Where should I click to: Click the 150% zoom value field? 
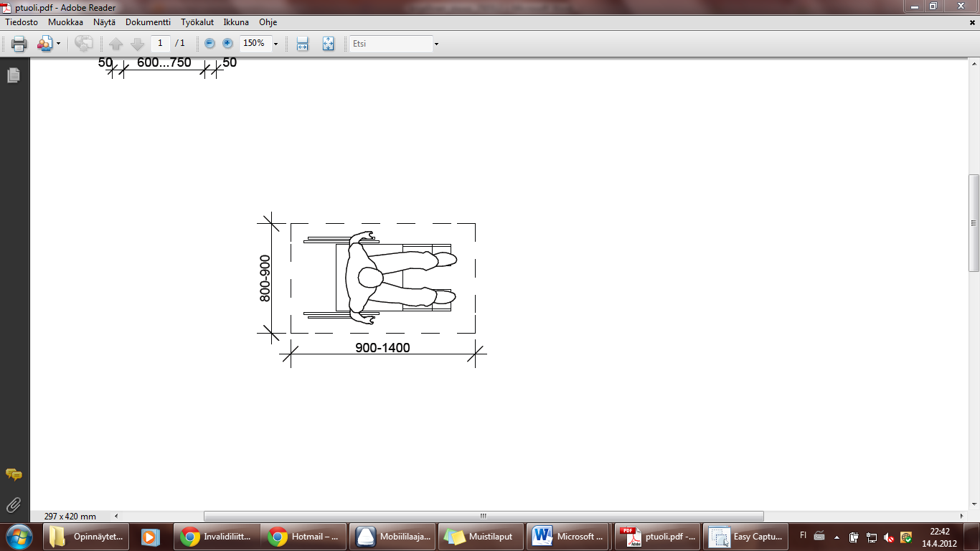255,43
